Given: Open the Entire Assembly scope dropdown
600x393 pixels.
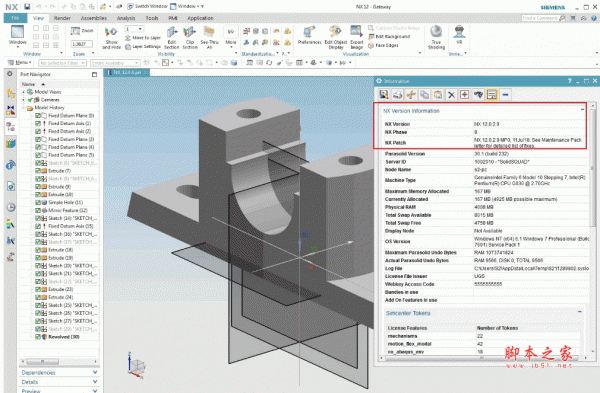Looking at the screenshot, I should pos(115,63).
